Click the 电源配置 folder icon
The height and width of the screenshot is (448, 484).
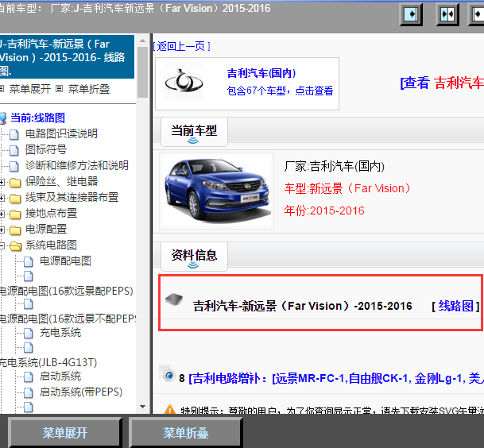pyautogui.click(x=15, y=230)
